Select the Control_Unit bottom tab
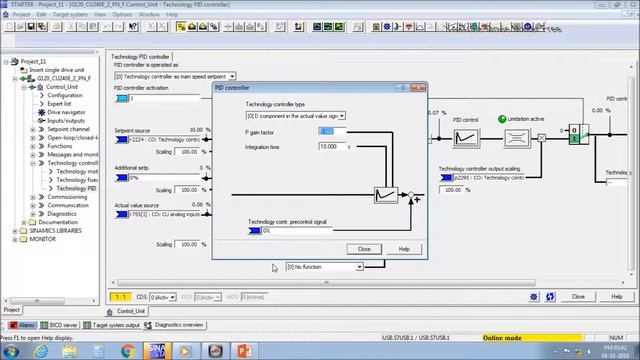Viewport: 640px width, 360px height. 126,311
